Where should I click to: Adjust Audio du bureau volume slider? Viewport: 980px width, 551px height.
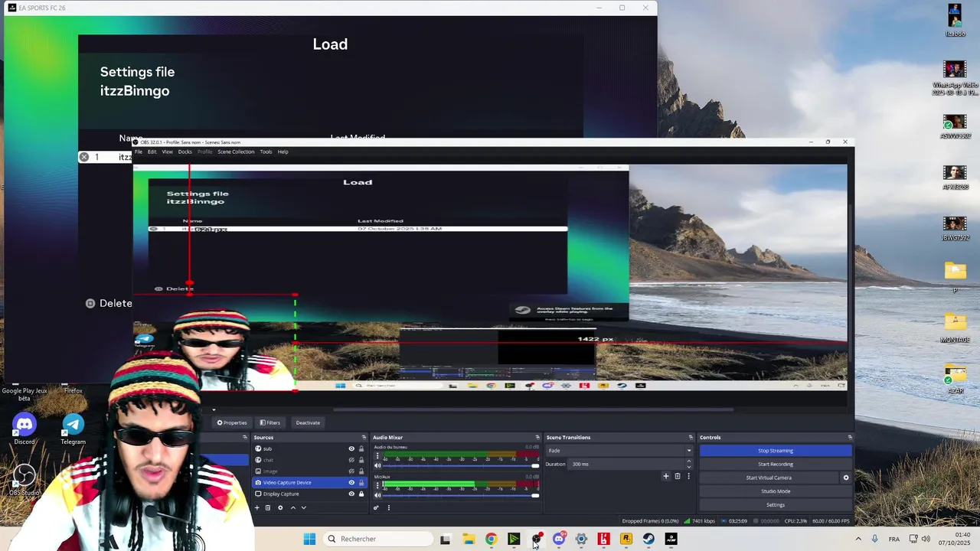click(461, 465)
